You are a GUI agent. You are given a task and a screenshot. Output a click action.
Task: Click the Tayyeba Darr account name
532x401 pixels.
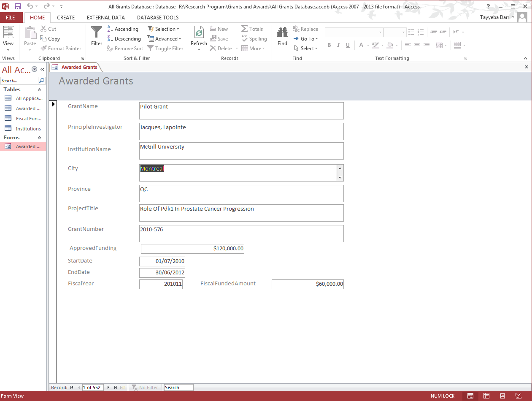tap(494, 17)
